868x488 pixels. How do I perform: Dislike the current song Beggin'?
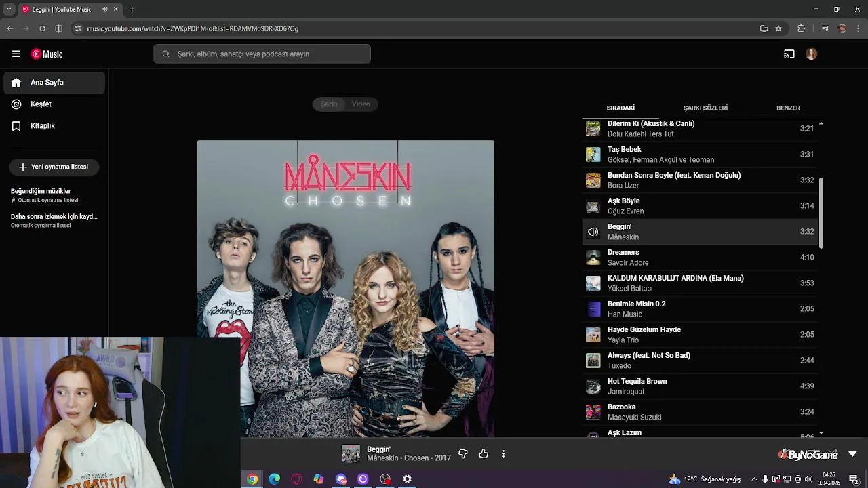[x=463, y=453]
